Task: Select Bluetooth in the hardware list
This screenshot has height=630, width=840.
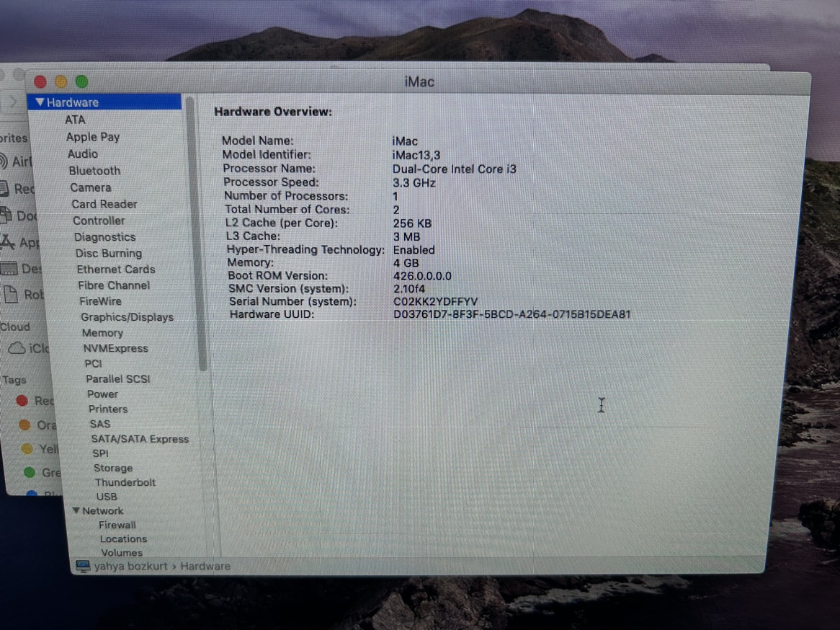Action: coord(94,171)
